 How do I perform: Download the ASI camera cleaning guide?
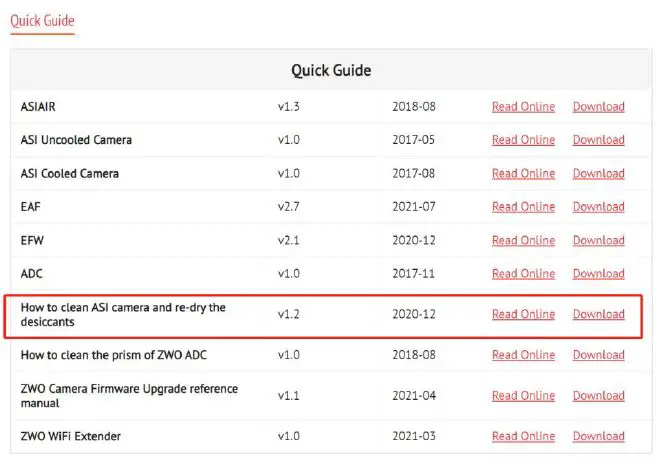[598, 314]
